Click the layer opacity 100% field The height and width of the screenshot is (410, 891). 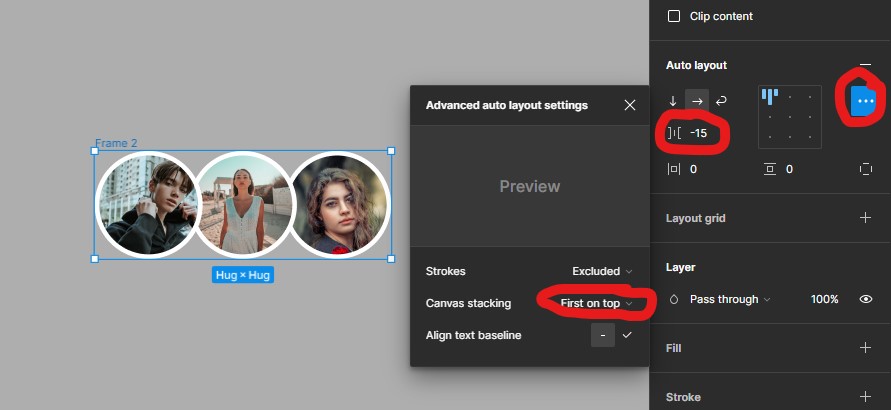tap(824, 299)
